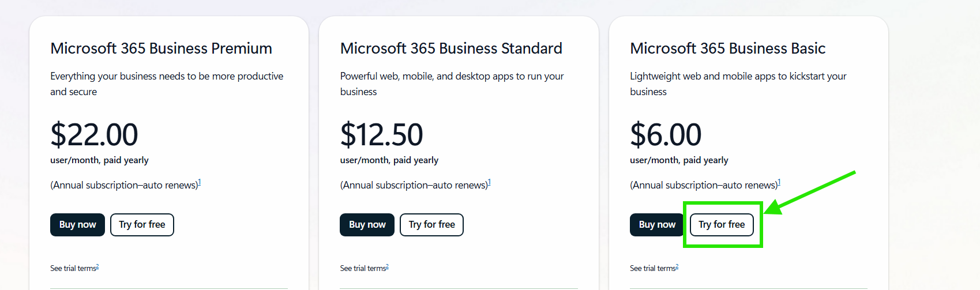The width and height of the screenshot is (980, 290).
Task: Try Business Basic for free
Action: tap(722, 225)
